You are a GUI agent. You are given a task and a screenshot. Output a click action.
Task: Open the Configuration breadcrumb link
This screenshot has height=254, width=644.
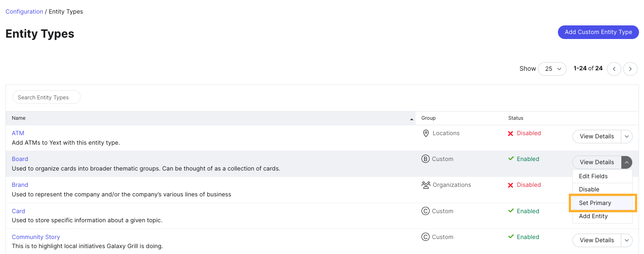[24, 12]
